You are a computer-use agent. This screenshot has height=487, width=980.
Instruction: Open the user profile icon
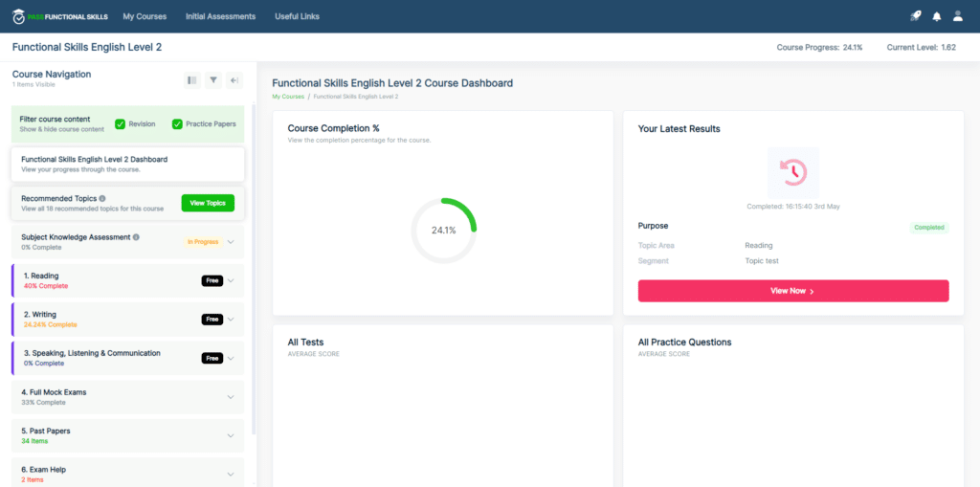[958, 16]
